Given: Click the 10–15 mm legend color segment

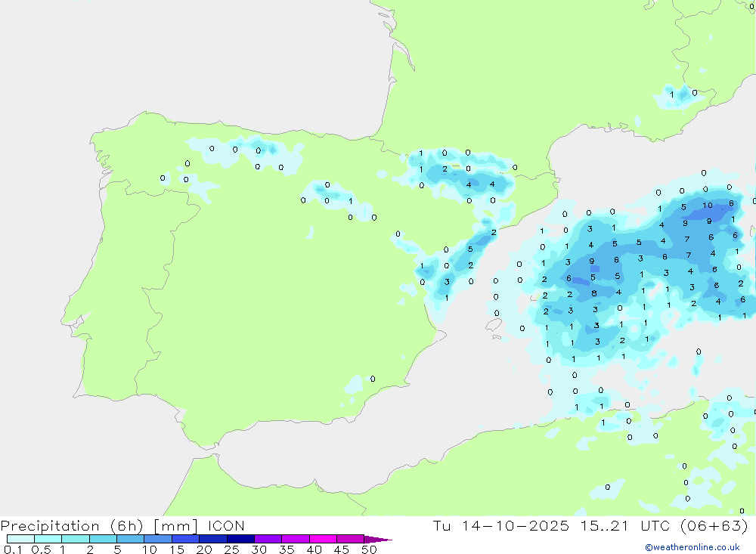Looking at the screenshot, I should point(158,539).
